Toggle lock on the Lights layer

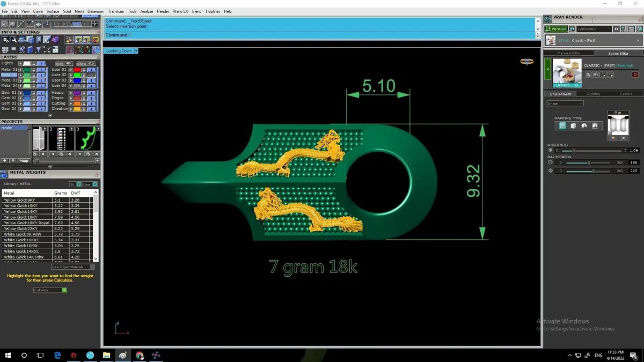tap(33, 63)
